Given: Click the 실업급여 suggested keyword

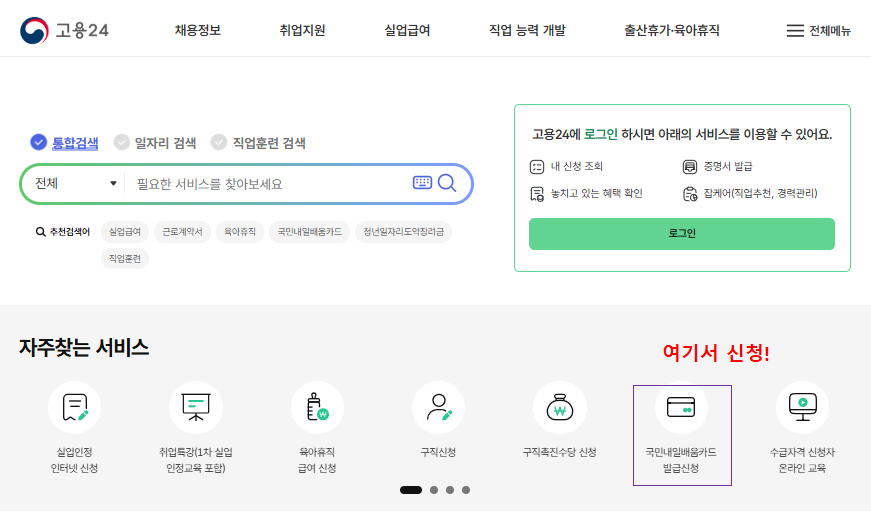Looking at the screenshot, I should coord(125,232).
